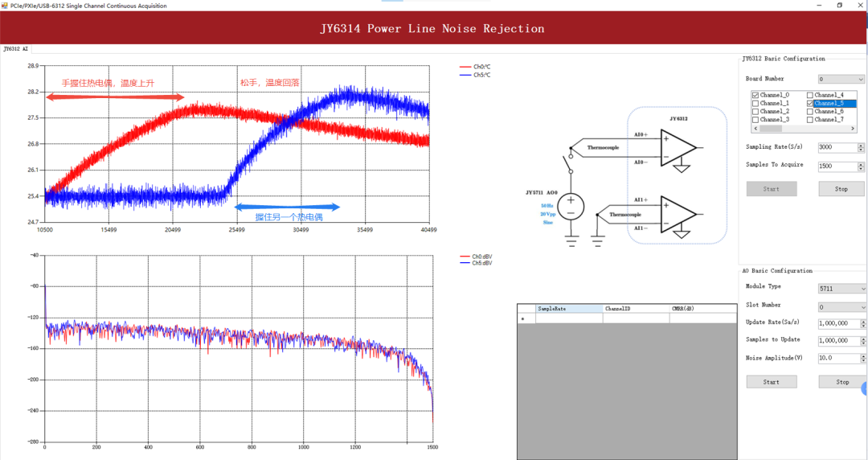Open the Board Number dropdown
The image size is (868, 460).
[x=841, y=80]
